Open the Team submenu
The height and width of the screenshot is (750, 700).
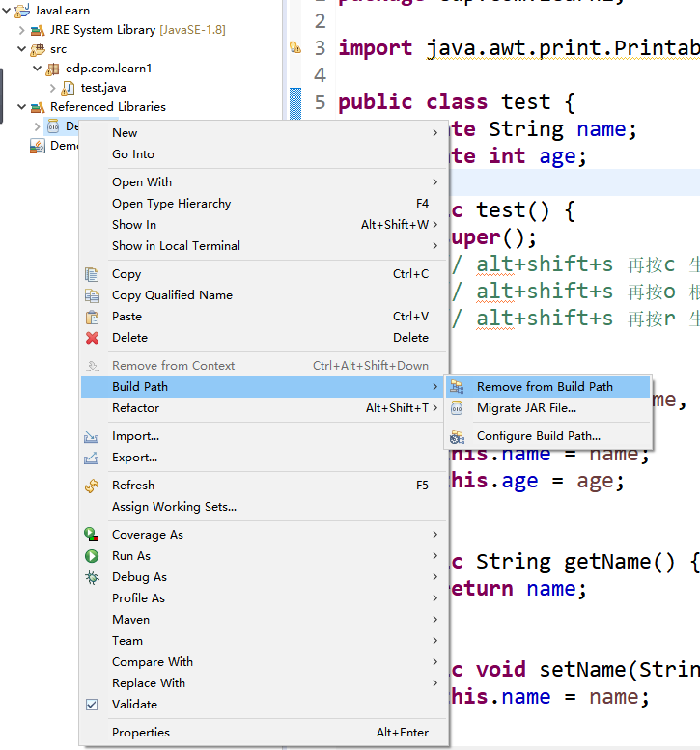click(x=264, y=641)
